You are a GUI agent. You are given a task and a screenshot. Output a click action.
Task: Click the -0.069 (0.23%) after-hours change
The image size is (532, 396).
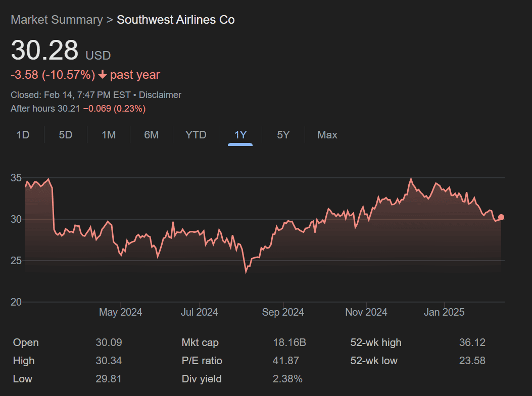point(114,109)
